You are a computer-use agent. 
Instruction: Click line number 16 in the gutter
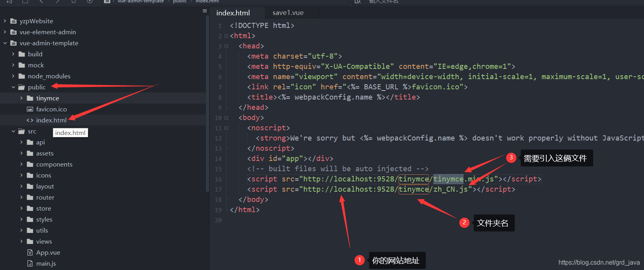[x=218, y=179]
